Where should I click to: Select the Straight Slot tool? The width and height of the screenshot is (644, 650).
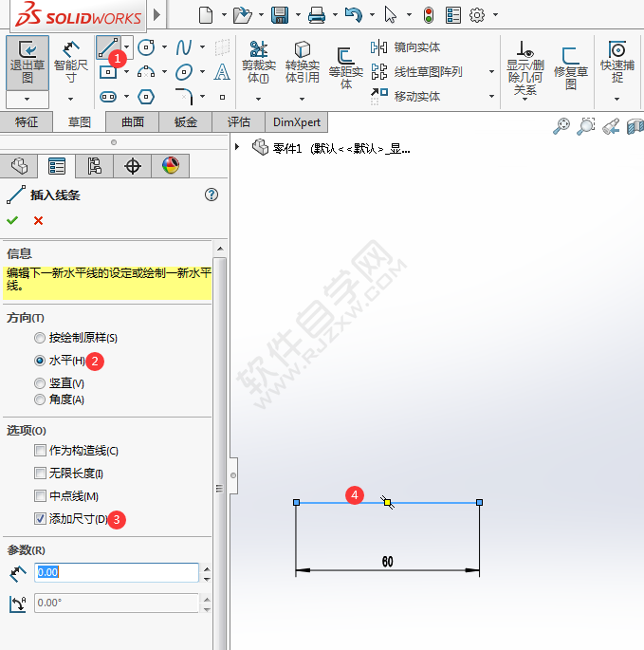click(x=108, y=97)
